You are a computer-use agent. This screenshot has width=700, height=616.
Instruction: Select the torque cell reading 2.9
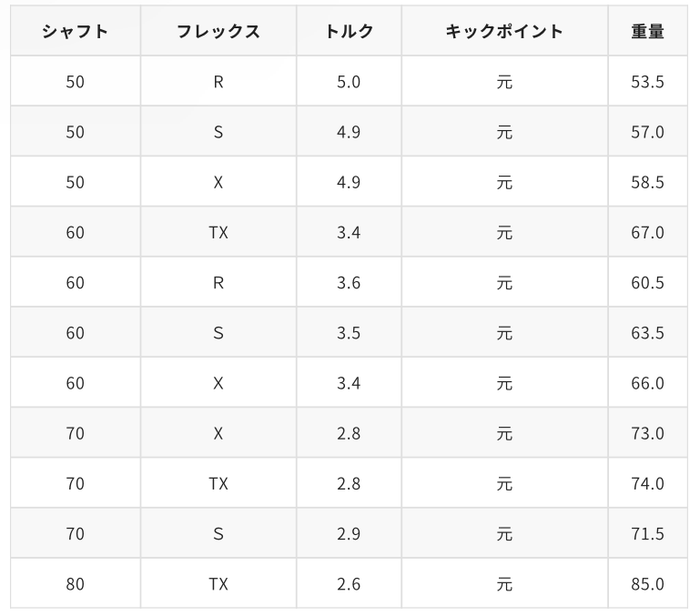[x=349, y=533]
